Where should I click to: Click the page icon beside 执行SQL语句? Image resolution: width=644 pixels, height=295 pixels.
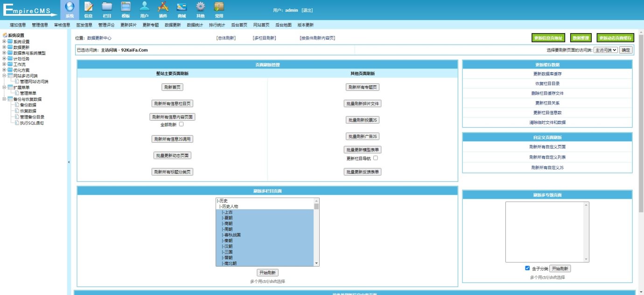click(17, 123)
